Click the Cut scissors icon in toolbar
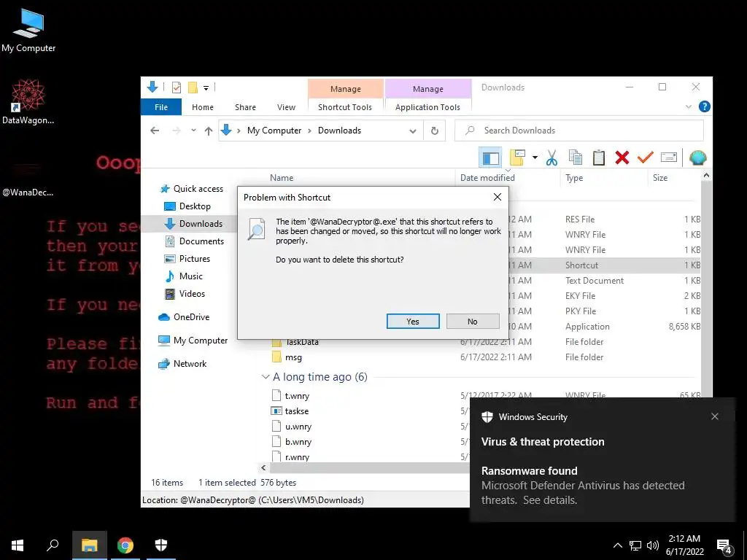Screen dimensions: 747x560 [x=551, y=157]
